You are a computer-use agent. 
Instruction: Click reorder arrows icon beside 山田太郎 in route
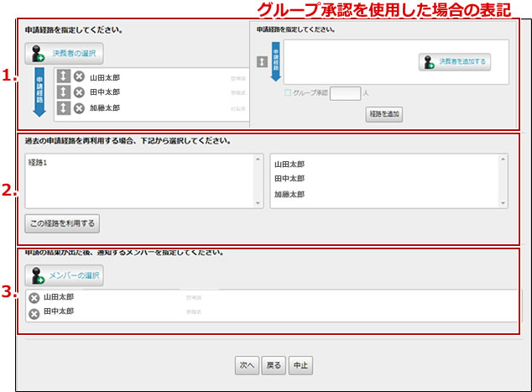[x=64, y=77]
